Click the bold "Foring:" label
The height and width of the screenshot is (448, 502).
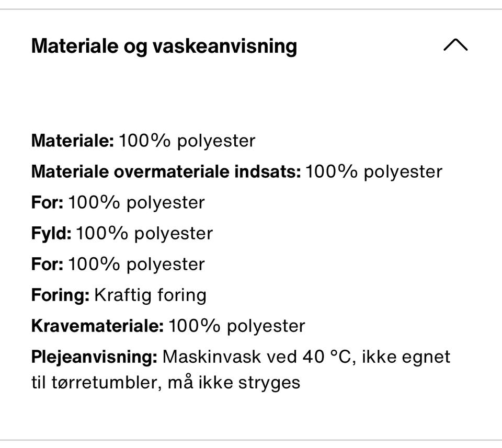(60, 295)
